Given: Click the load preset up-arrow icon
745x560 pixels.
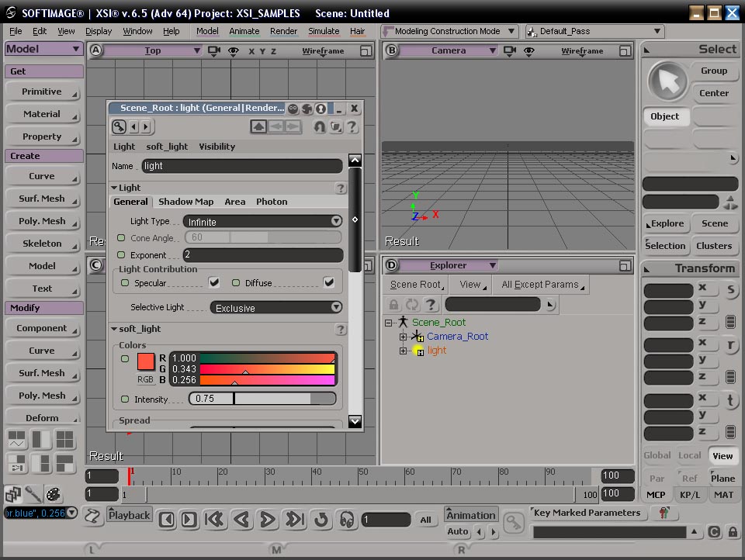Looking at the screenshot, I should pyautogui.click(x=258, y=126).
